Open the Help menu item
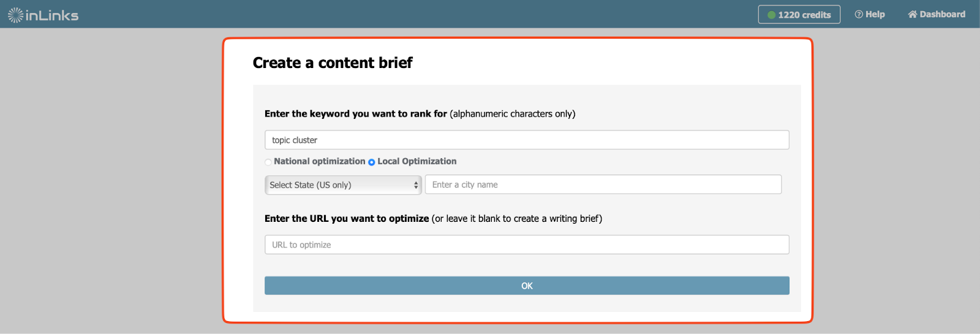 point(870,14)
